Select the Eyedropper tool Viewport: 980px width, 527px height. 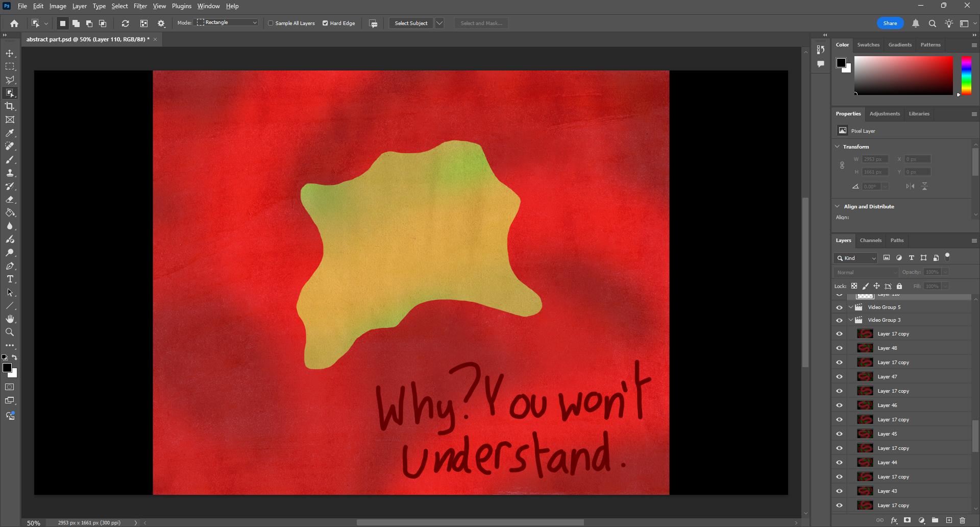pos(10,133)
